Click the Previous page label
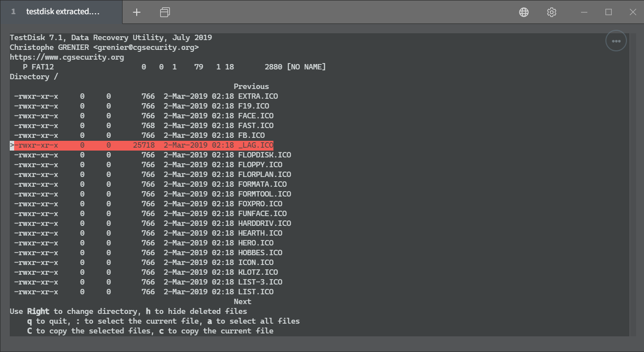 251,87
